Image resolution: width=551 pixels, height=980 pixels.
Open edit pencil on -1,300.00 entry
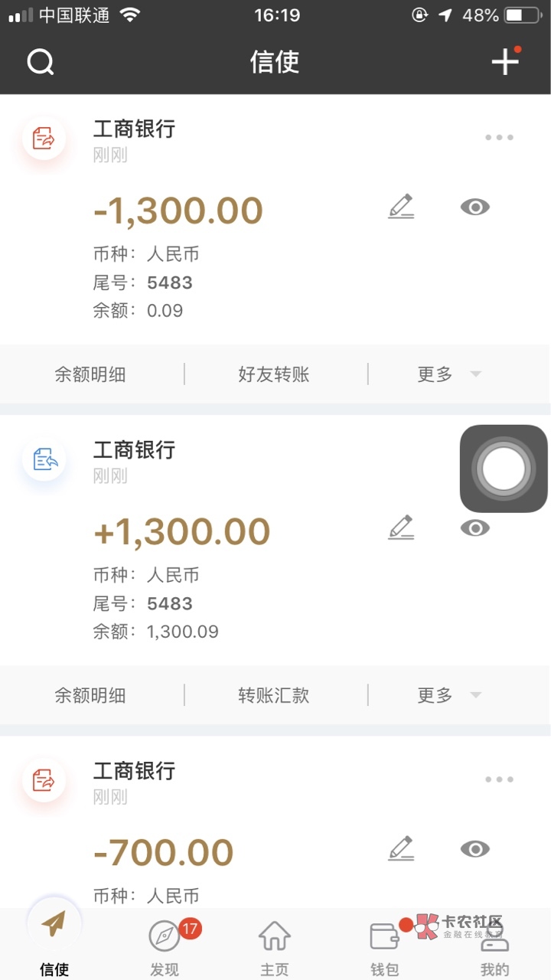tap(400, 207)
